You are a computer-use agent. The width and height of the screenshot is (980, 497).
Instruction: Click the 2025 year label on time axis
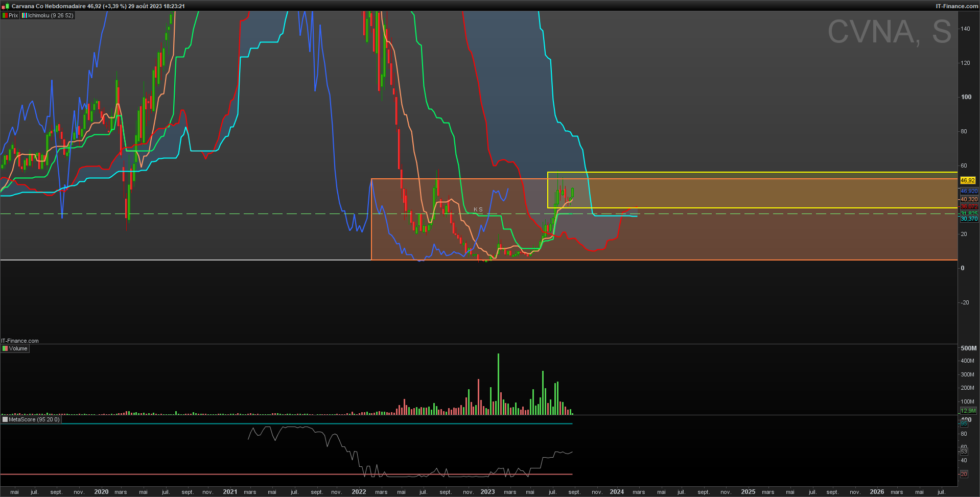[x=748, y=492]
